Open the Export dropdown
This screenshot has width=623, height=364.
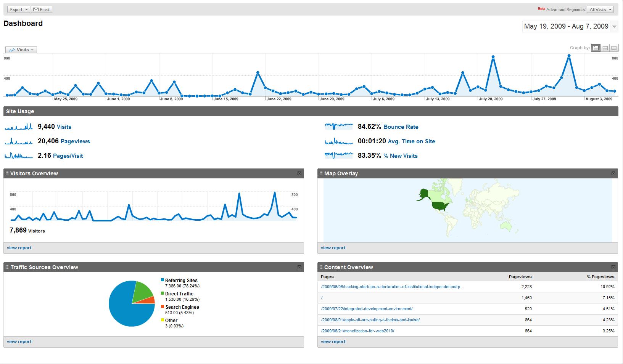click(18, 10)
